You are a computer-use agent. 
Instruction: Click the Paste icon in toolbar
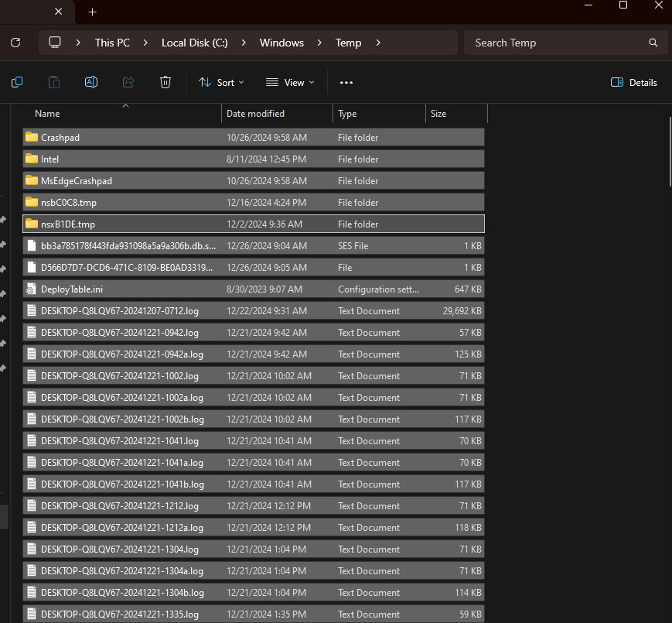click(54, 82)
